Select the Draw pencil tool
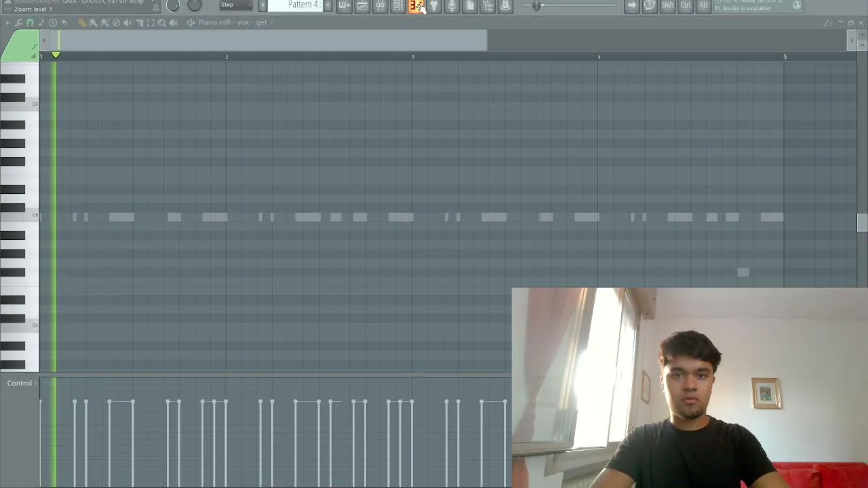 pos(82,23)
